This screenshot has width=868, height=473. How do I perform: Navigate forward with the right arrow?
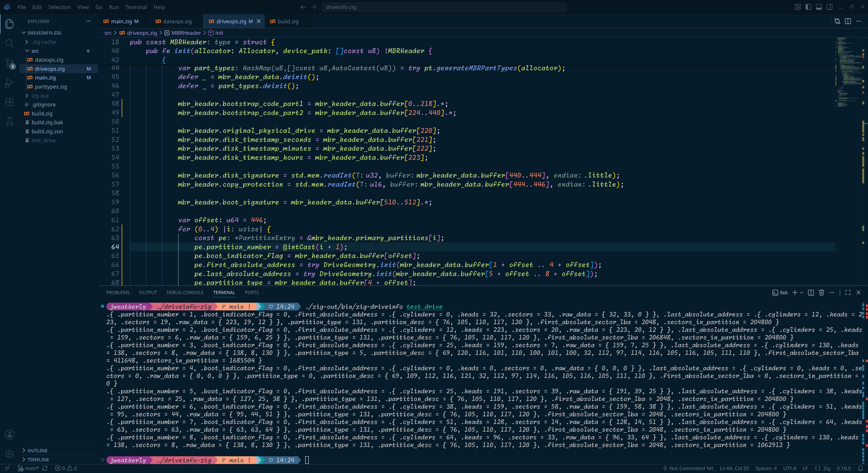(314, 7)
